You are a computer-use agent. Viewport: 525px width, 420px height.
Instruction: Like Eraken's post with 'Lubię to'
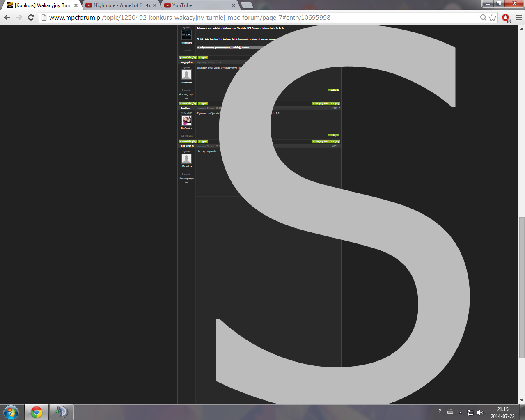(334, 135)
